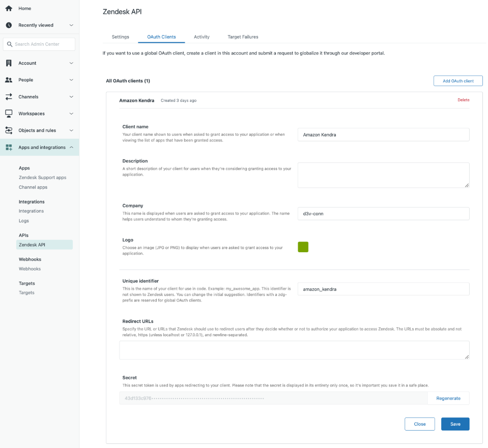The height and width of the screenshot is (448, 488).
Task: Save the OAuth client settings
Action: click(455, 424)
